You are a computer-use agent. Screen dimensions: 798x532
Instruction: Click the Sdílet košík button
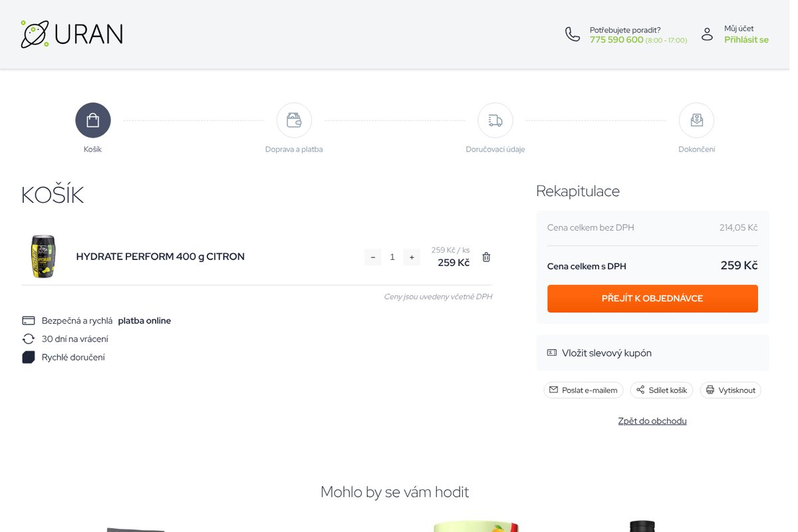[x=662, y=390]
